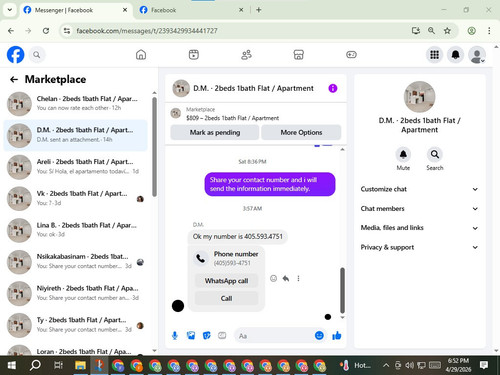Open Areli's apartment conversation
Screen dimensions: 500x375
(75, 167)
